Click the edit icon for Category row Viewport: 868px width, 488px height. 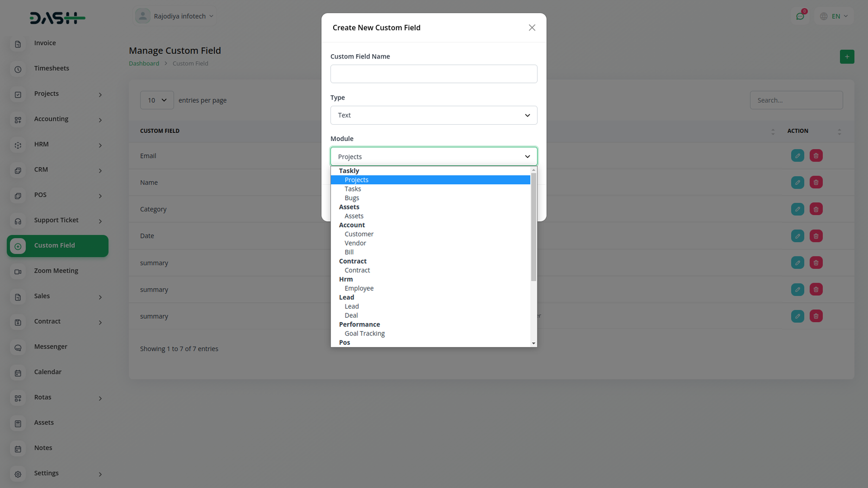(x=797, y=209)
